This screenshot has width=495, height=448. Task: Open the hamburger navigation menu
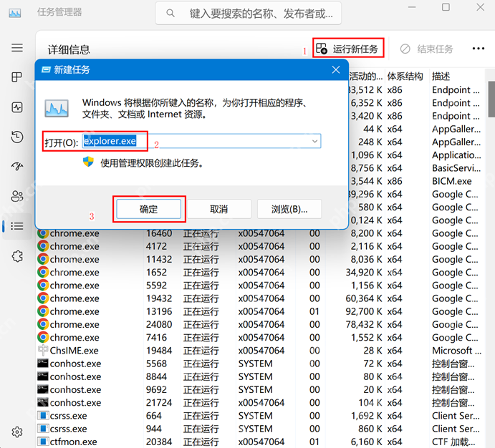tap(17, 48)
